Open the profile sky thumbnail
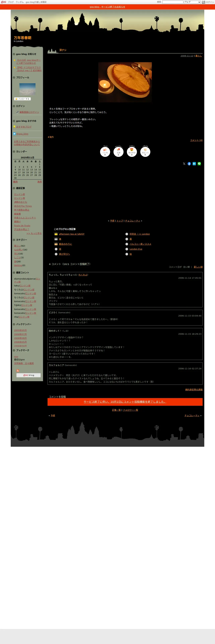 click(x=27, y=89)
